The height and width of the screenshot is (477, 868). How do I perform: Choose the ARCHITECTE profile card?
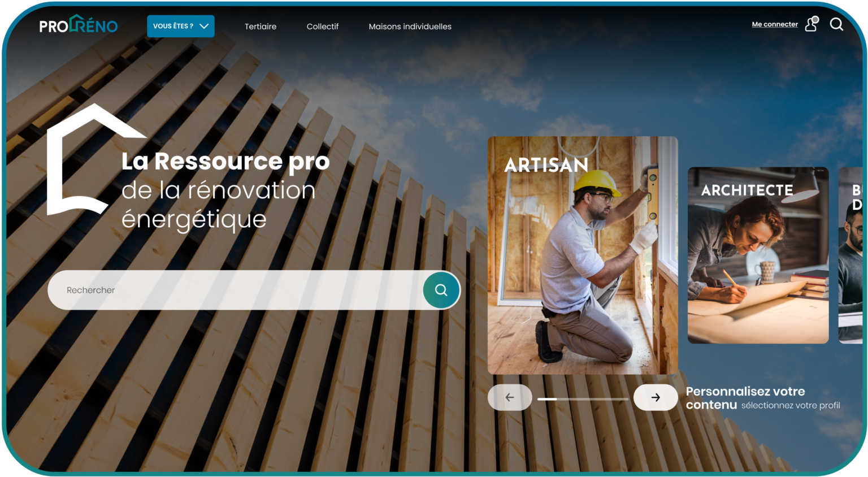click(757, 254)
